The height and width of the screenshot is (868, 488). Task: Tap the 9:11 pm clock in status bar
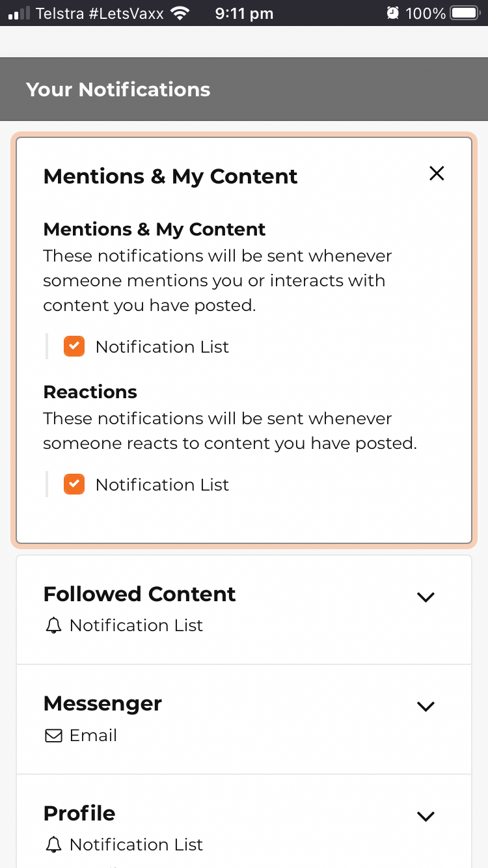(x=244, y=13)
